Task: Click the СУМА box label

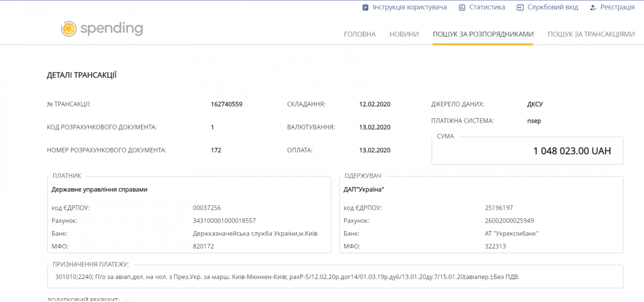Action: coord(445,136)
